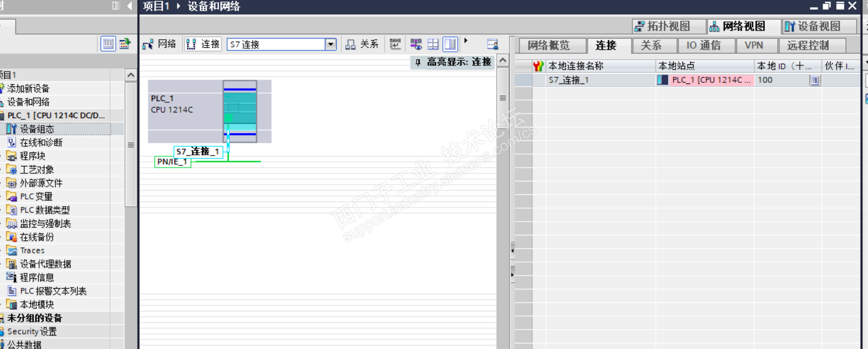The height and width of the screenshot is (349, 868).
Task: Select the PLC_1 CPU 1214C device in network view
Action: 209,111
